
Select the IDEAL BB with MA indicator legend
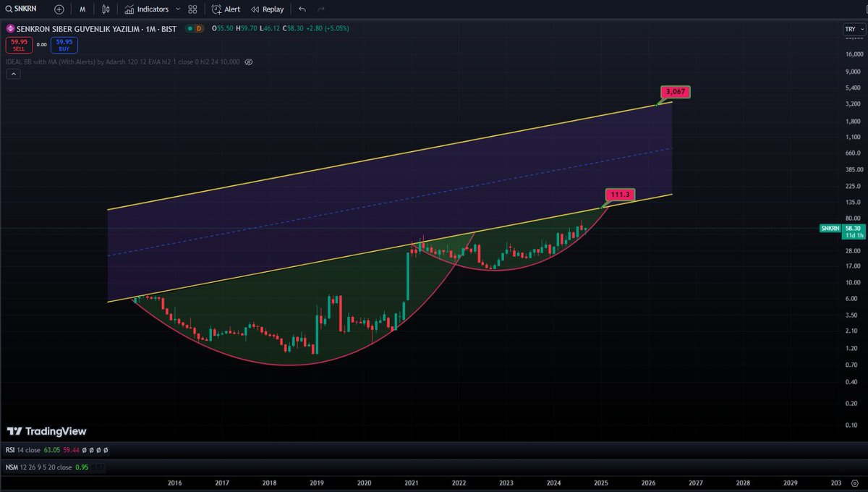tap(123, 62)
